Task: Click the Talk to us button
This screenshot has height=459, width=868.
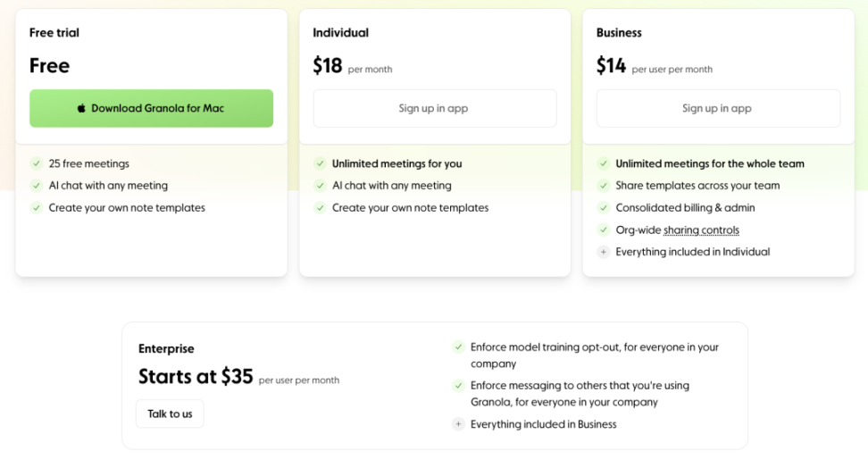Action: (x=170, y=413)
